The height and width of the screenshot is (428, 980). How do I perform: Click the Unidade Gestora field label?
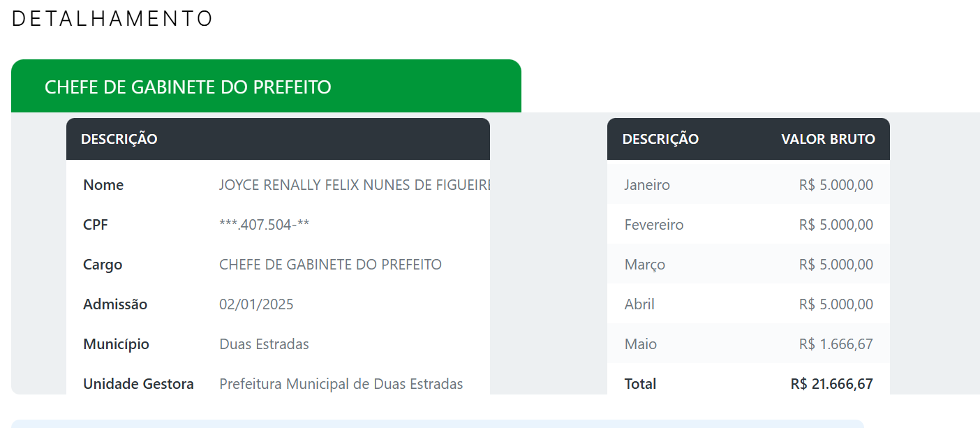[x=138, y=384]
